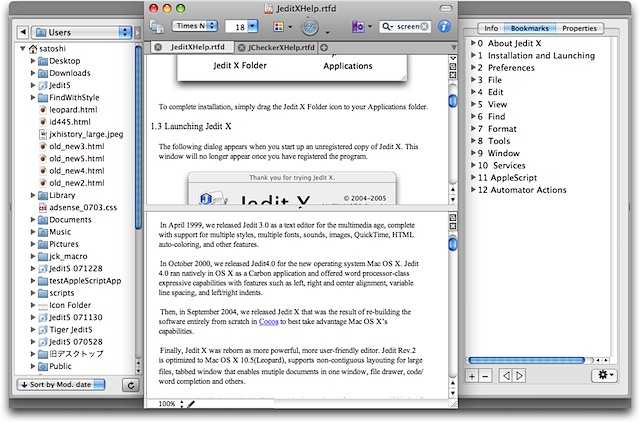Image resolution: width=640 pixels, height=423 pixels.
Task: Expand the Library folder
Action: pos(33,195)
